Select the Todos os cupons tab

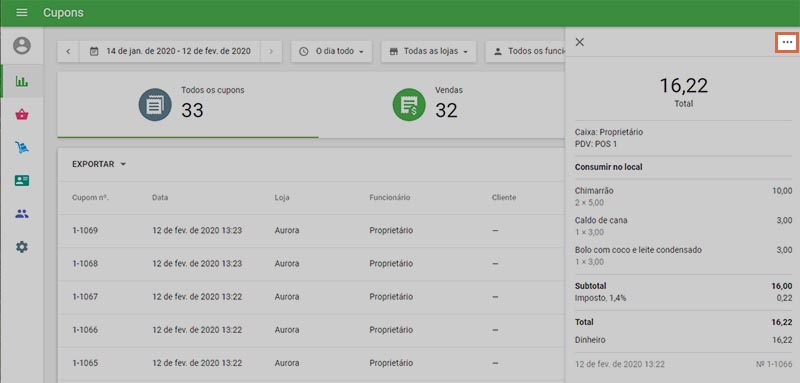(x=188, y=105)
